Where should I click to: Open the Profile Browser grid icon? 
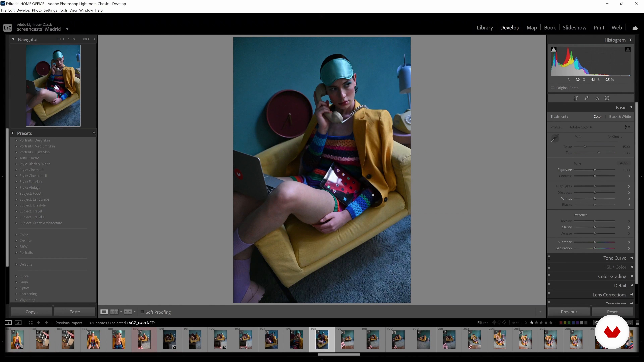(x=628, y=127)
